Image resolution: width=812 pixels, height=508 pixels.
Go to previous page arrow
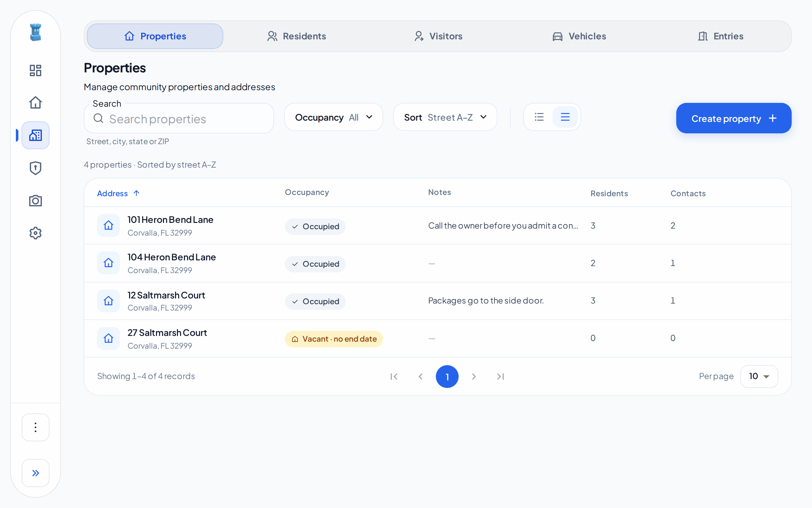(x=420, y=376)
